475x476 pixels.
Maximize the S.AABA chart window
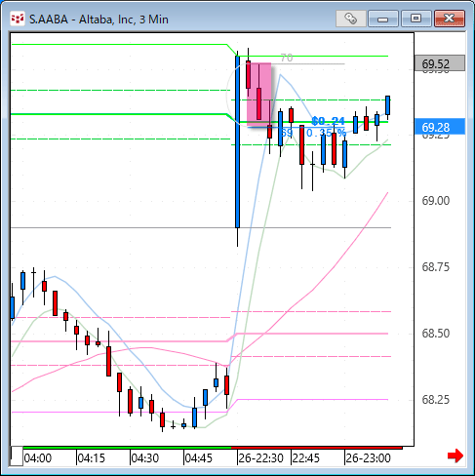[416, 19]
